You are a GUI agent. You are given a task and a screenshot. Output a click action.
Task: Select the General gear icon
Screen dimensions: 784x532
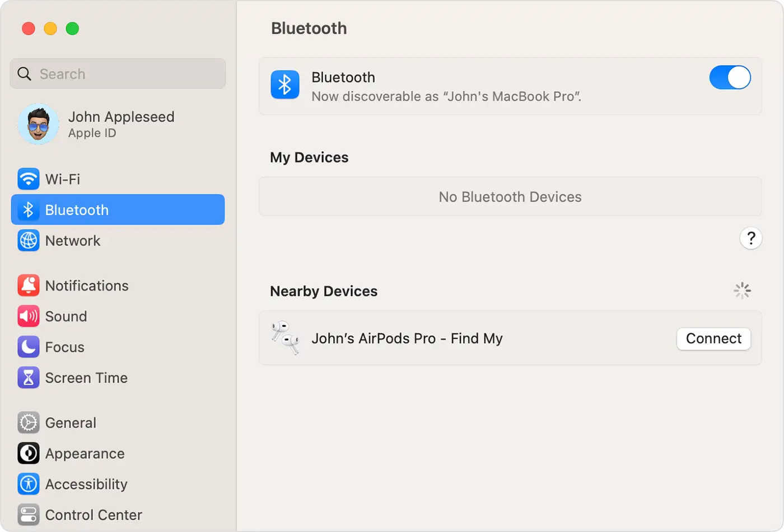(x=28, y=422)
